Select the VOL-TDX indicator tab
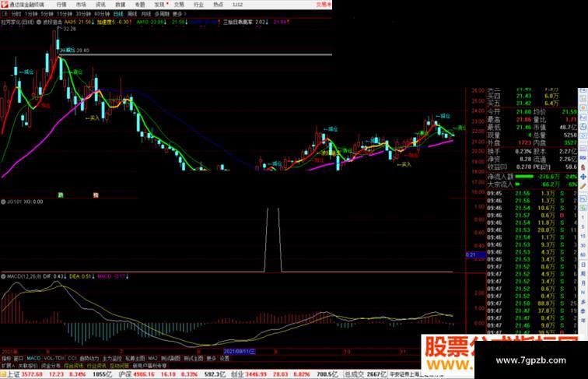The width and height of the screenshot is (588, 379). point(54,358)
